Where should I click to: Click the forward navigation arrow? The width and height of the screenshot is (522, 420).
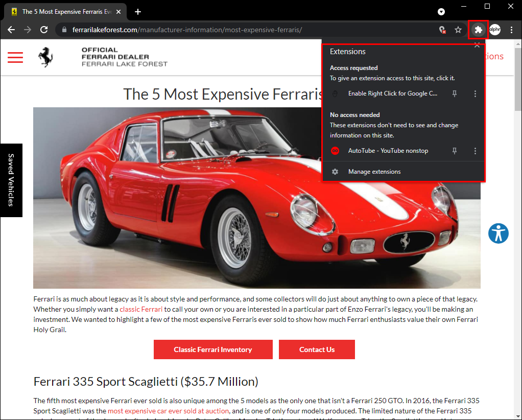(27, 30)
